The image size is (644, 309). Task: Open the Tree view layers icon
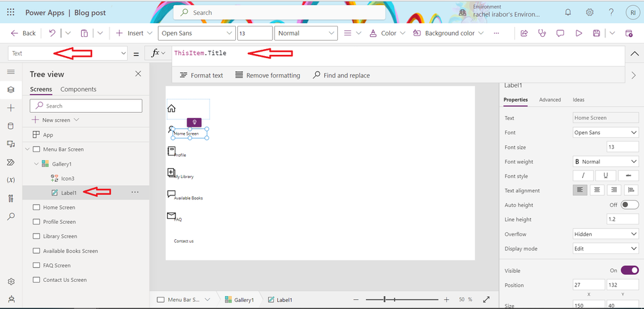[11, 90]
